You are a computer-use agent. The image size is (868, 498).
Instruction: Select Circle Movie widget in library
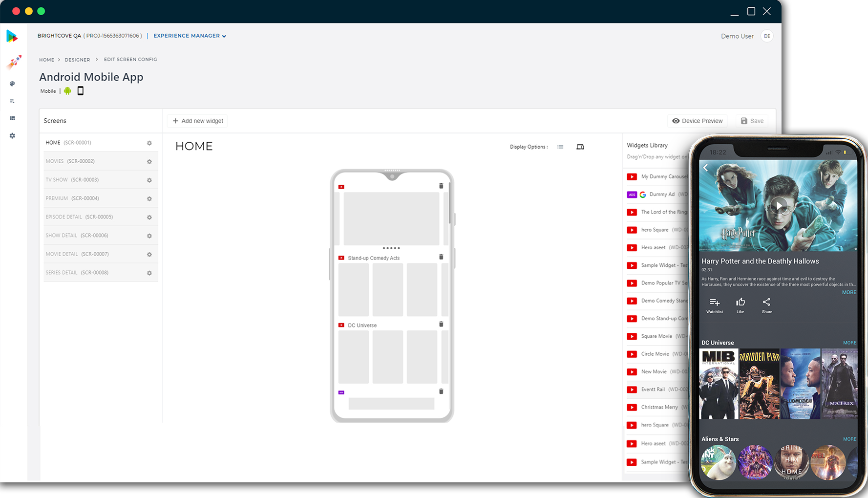pos(657,354)
